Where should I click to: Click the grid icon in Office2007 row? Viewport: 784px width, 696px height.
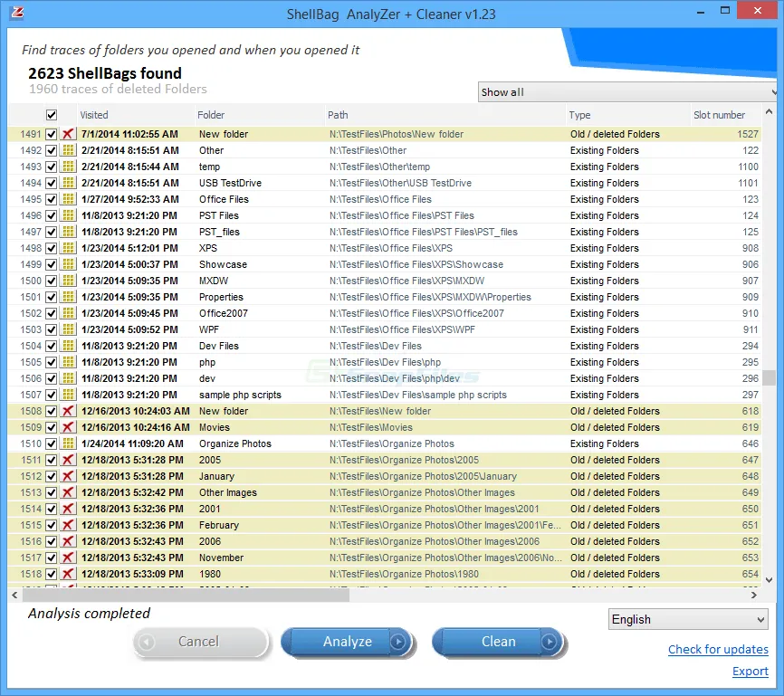coord(68,313)
